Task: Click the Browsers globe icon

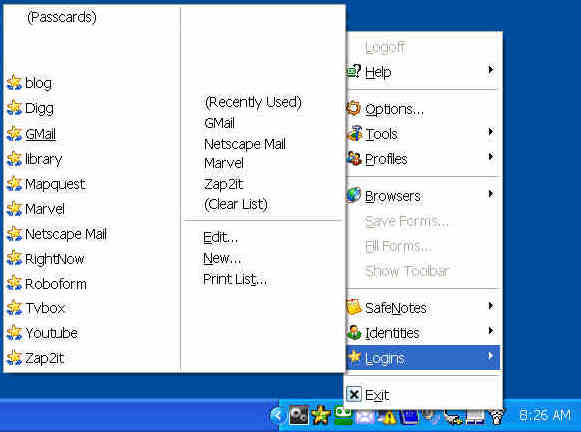Action: pyautogui.click(x=354, y=195)
